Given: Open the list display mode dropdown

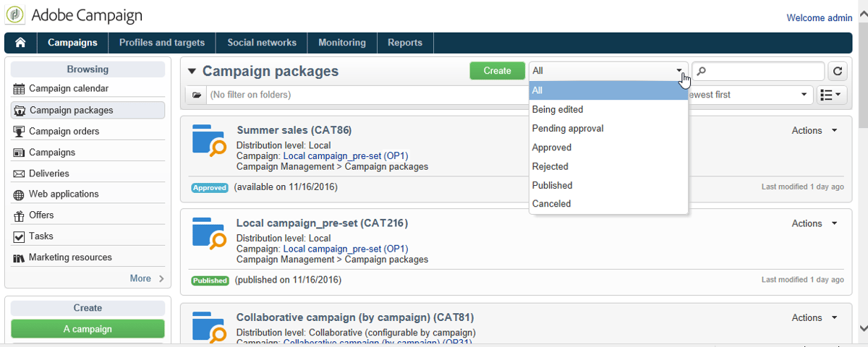Looking at the screenshot, I should (x=831, y=95).
